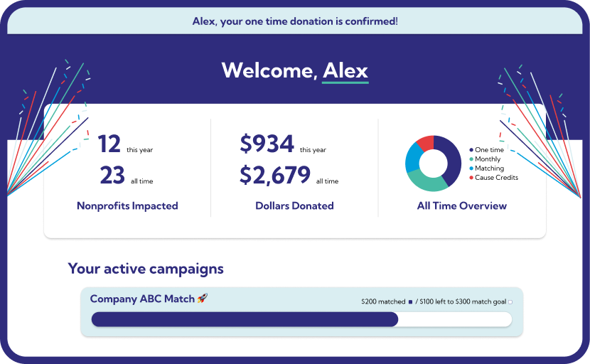Click the rocket icon beside Company ABC Match
The image size is (590, 364).
[203, 299]
